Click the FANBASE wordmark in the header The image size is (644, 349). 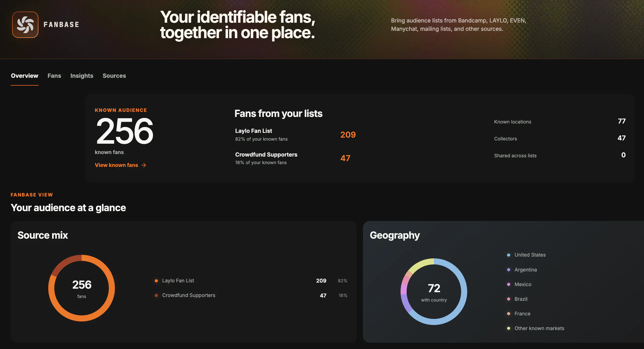click(x=61, y=24)
